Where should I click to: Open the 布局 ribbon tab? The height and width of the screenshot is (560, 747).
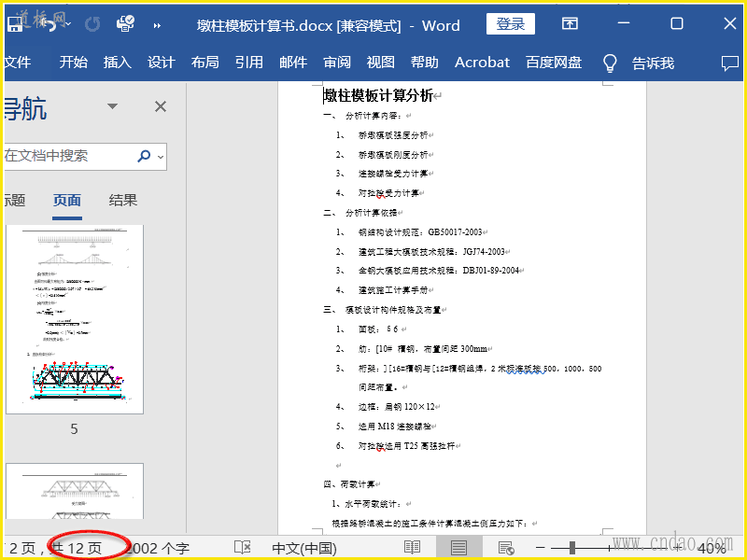204,63
